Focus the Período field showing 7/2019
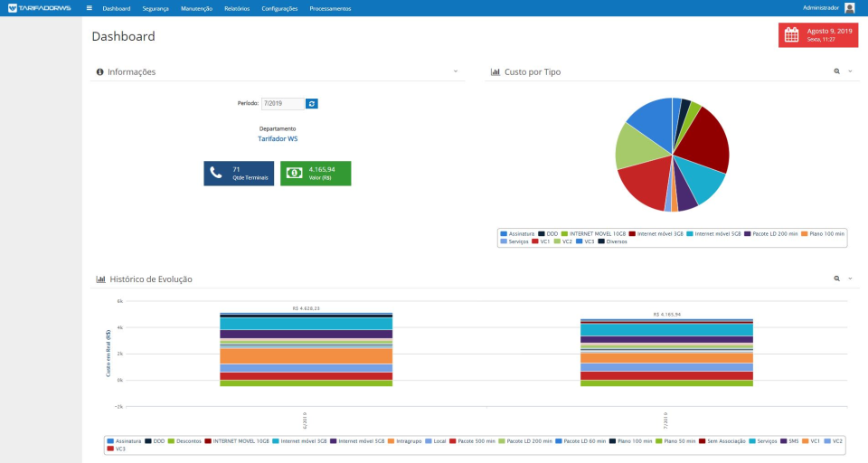868x463 pixels. [x=283, y=104]
